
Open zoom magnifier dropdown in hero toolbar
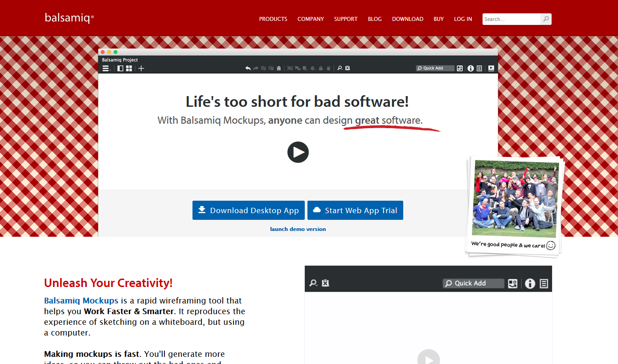(340, 68)
